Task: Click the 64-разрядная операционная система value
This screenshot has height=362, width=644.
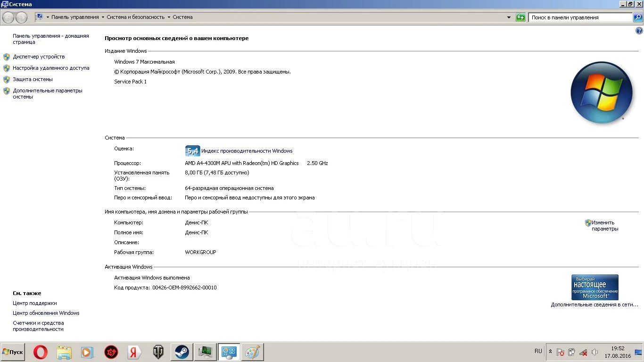Action: pos(229,188)
